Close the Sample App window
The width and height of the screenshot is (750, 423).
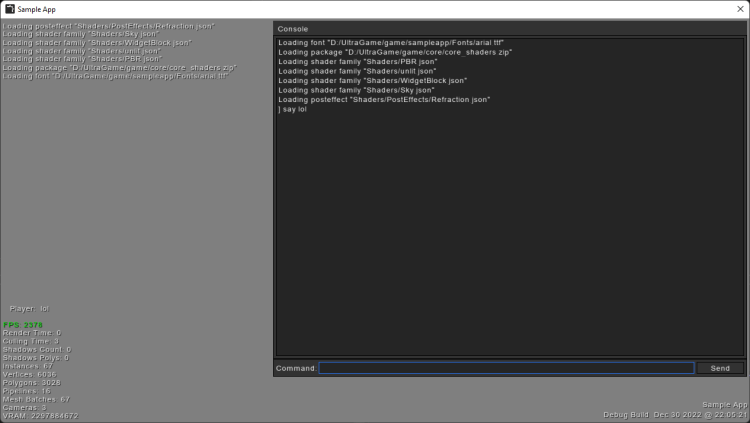(732, 9)
